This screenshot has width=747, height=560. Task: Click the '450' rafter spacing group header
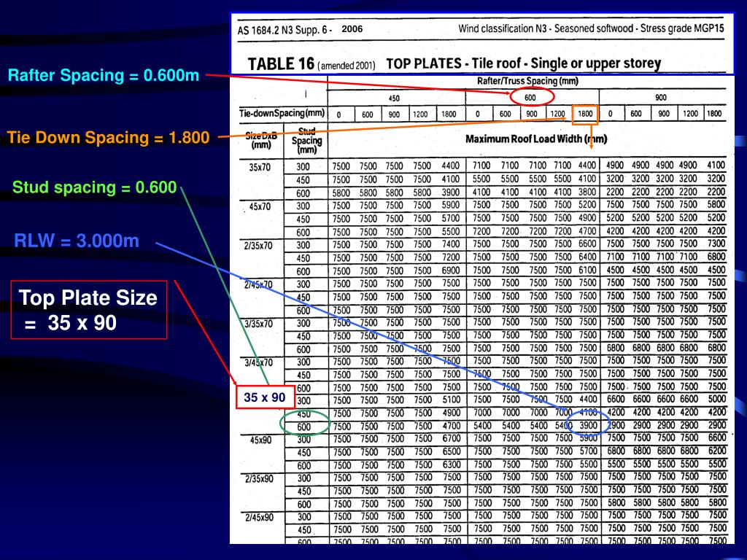tap(394, 98)
